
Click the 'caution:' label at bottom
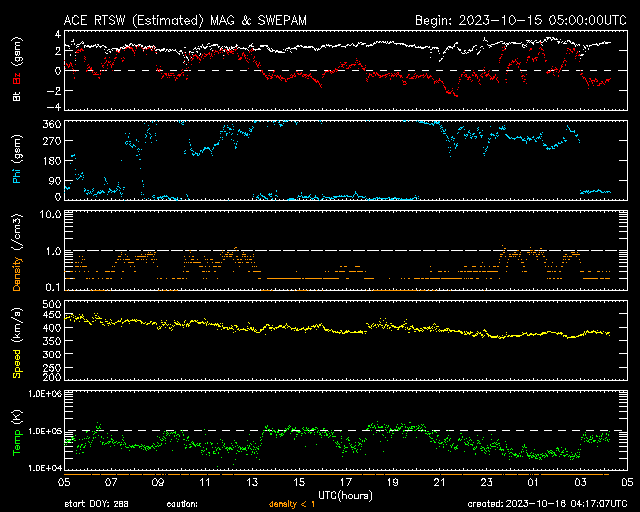click(182, 504)
